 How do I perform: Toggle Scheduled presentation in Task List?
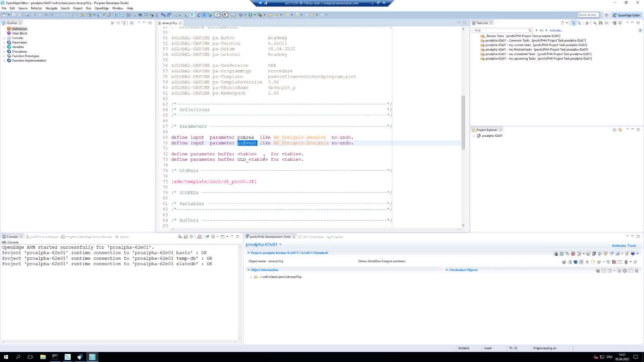tap(579, 23)
